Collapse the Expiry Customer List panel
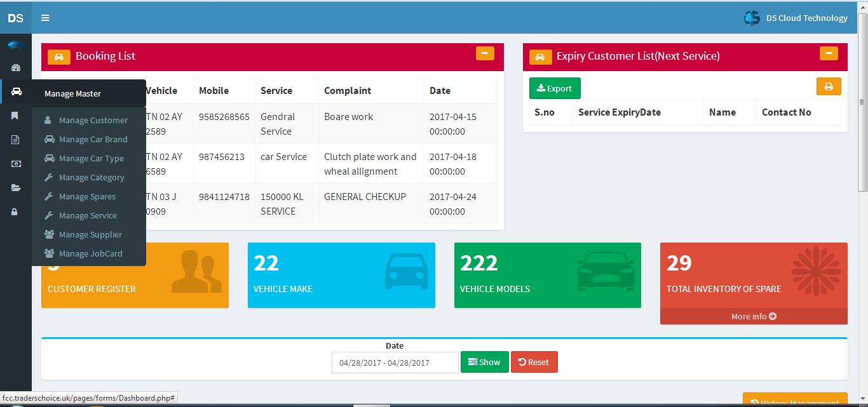Screen dimensions: 868x407 [x=829, y=54]
